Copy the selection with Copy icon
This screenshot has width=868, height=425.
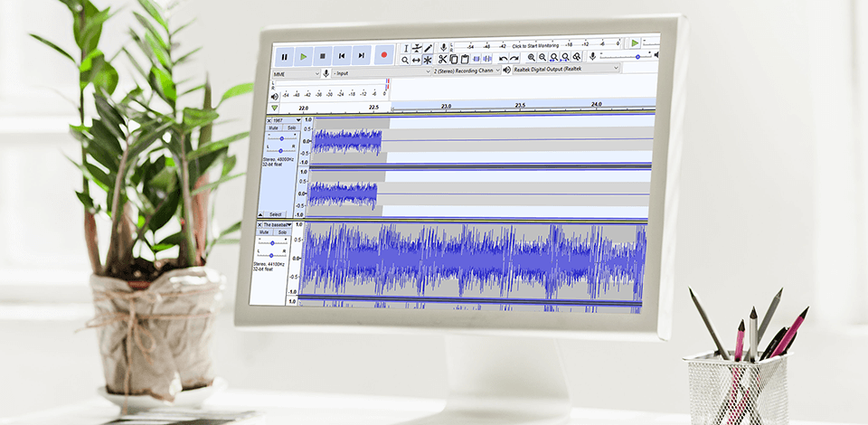click(x=453, y=59)
